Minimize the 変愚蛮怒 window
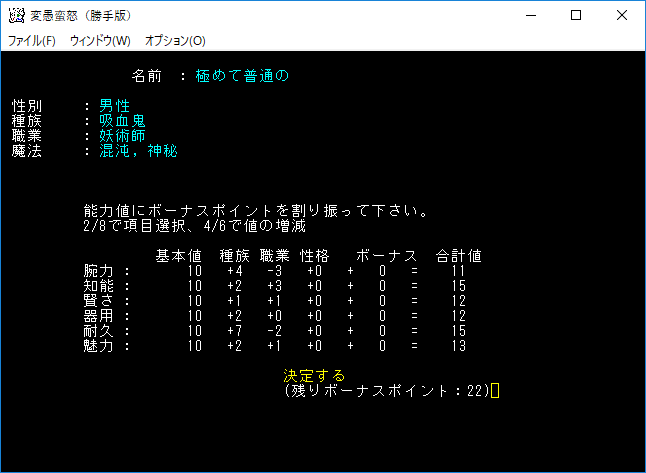 529,16
